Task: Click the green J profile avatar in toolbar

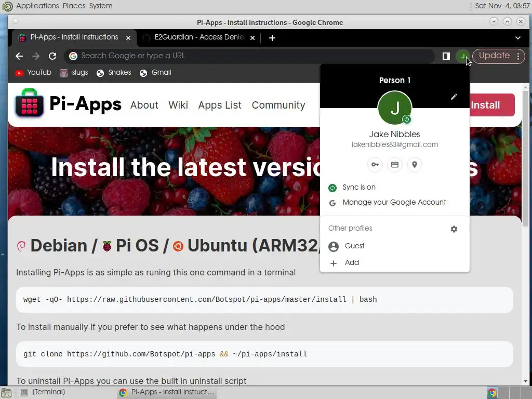Action: pos(463,56)
